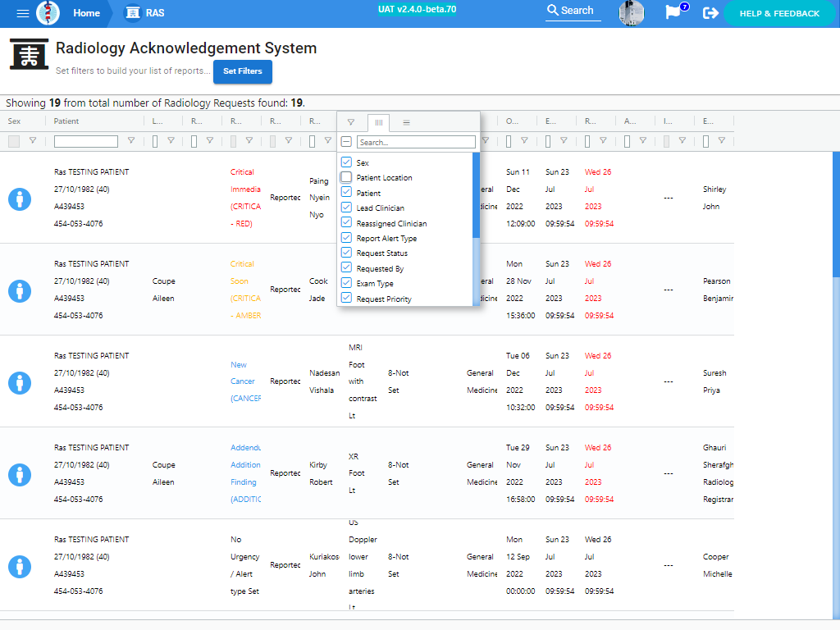This screenshot has width=840, height=630.
Task: Go to Home in breadcrumb
Action: click(86, 13)
